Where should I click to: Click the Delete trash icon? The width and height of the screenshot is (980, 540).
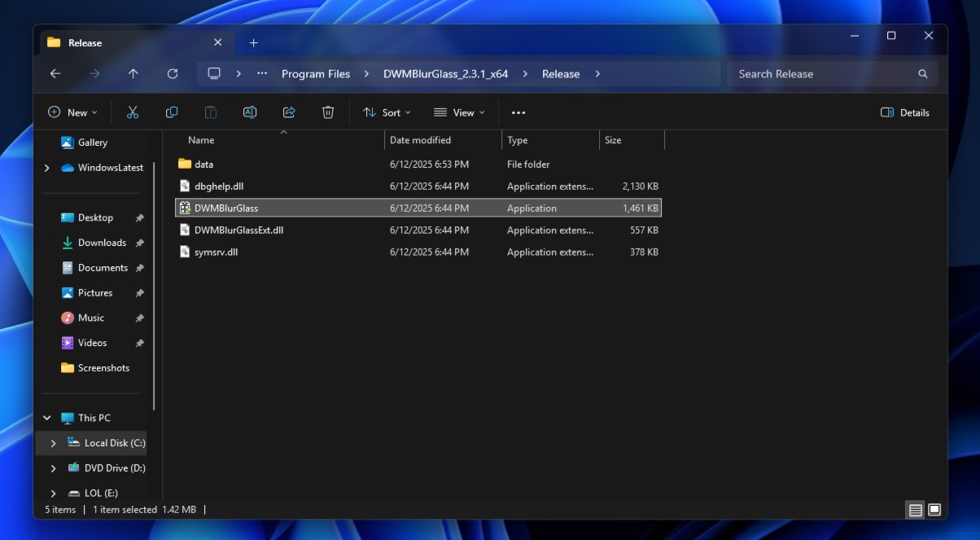coord(328,112)
